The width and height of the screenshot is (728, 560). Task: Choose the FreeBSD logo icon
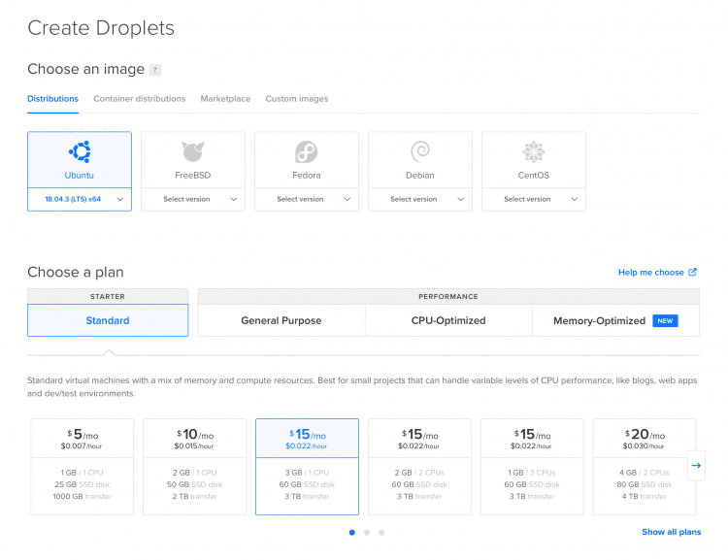tap(193, 151)
